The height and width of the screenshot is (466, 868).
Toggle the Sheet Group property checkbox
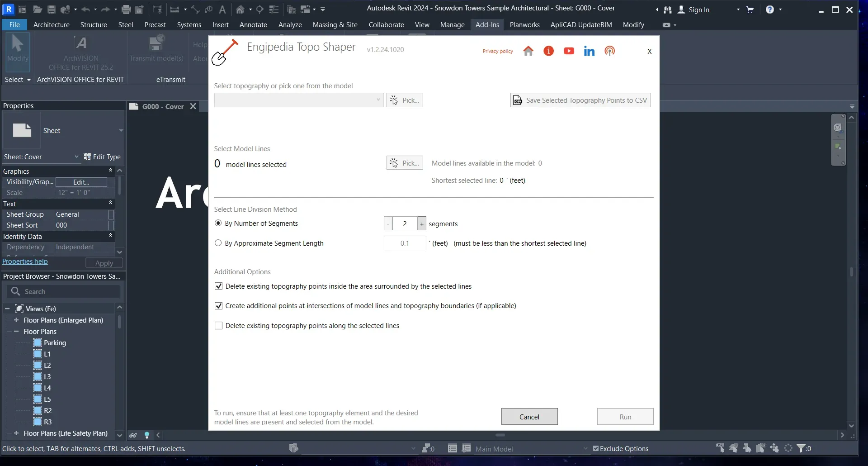(111, 214)
